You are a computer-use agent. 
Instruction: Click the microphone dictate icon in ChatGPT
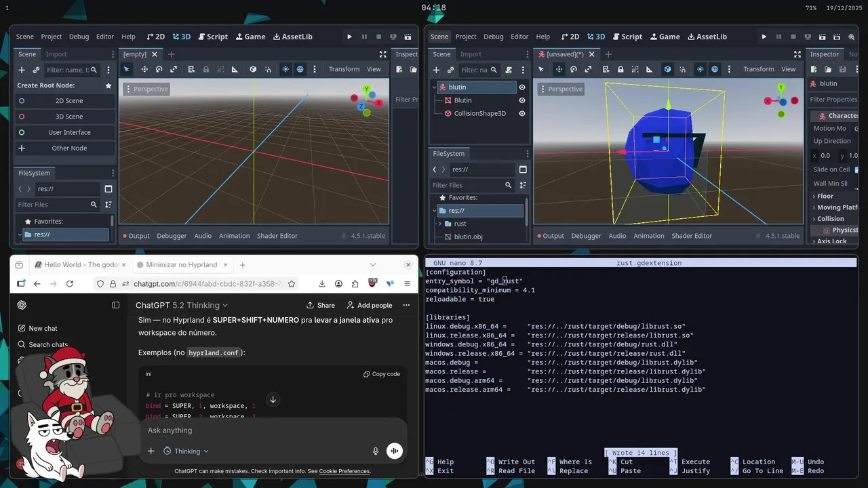tap(376, 451)
